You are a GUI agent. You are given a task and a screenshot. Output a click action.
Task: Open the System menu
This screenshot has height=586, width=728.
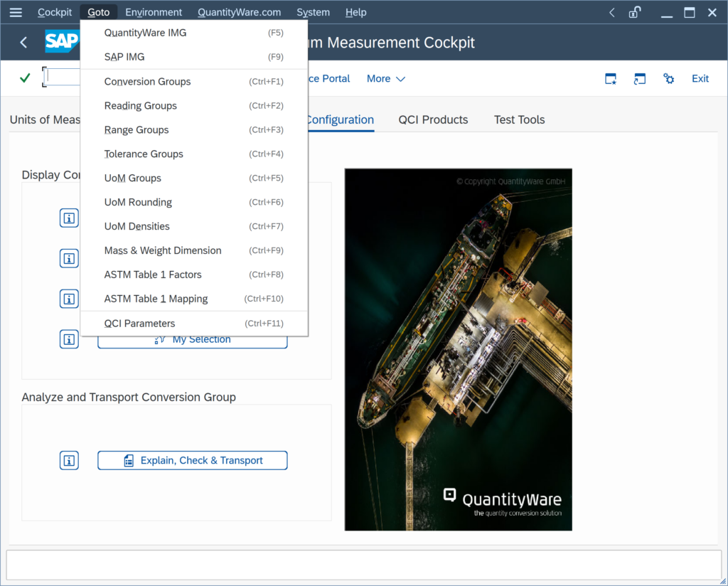[x=313, y=13]
